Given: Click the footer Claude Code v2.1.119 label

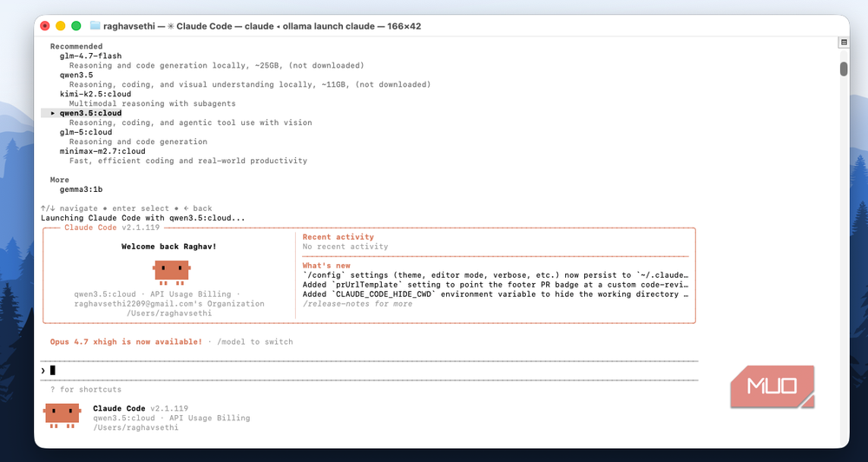Looking at the screenshot, I should tap(141, 408).
